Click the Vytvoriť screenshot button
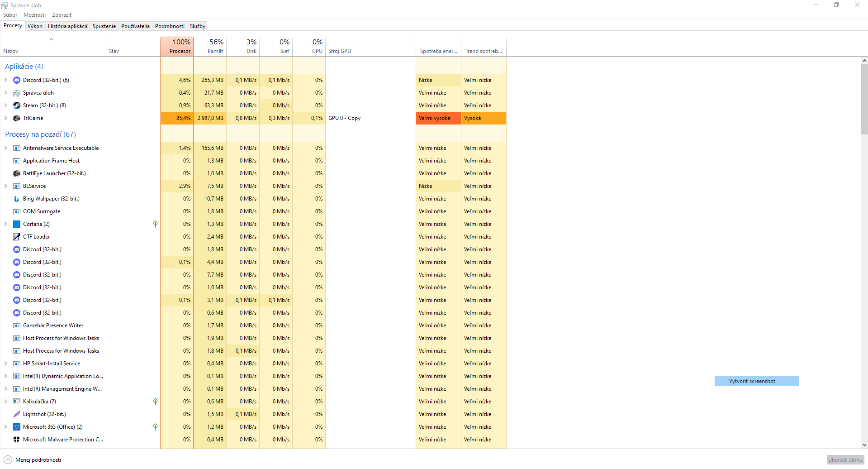Screen dimensions: 868x469 pos(756,381)
